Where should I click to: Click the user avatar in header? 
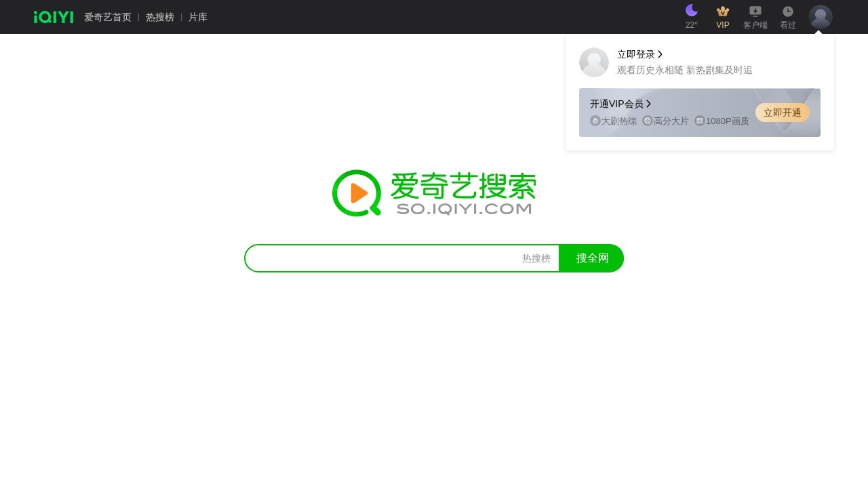coord(821,17)
